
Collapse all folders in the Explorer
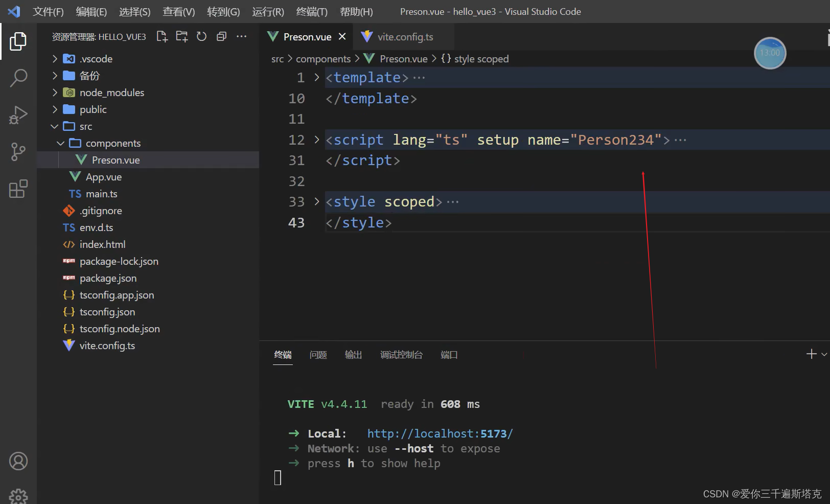coord(221,36)
